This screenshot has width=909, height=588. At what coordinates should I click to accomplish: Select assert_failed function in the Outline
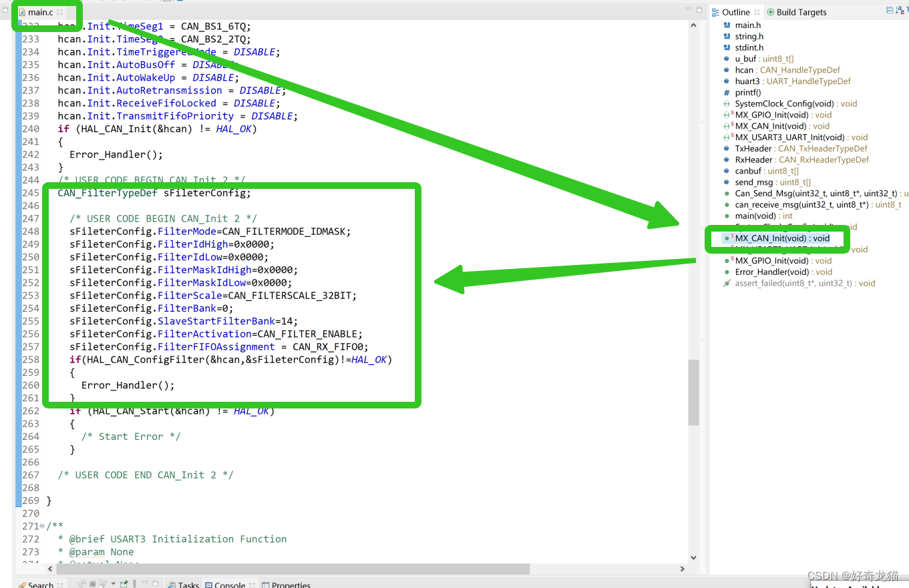tap(799, 283)
